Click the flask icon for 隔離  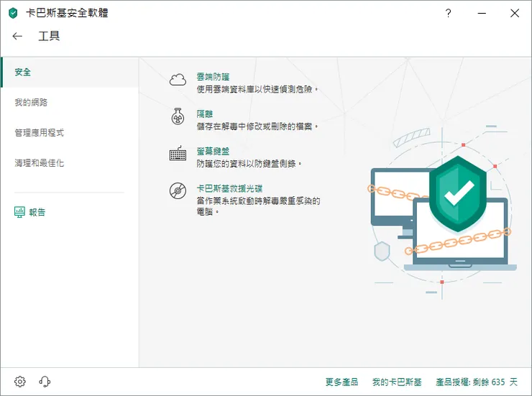click(x=178, y=116)
